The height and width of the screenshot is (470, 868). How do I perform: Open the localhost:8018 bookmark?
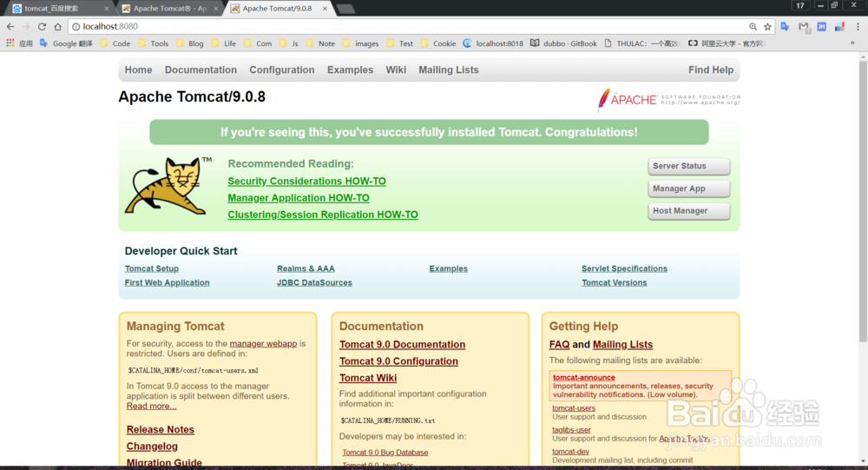click(493, 43)
